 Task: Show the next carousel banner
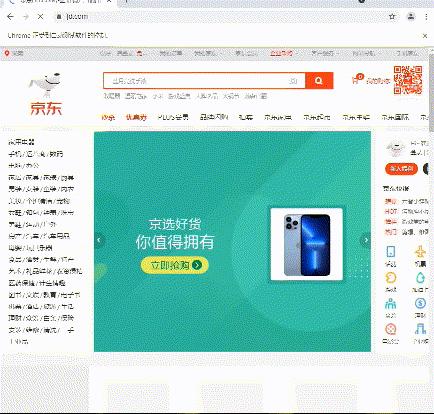pyautogui.click(x=366, y=240)
